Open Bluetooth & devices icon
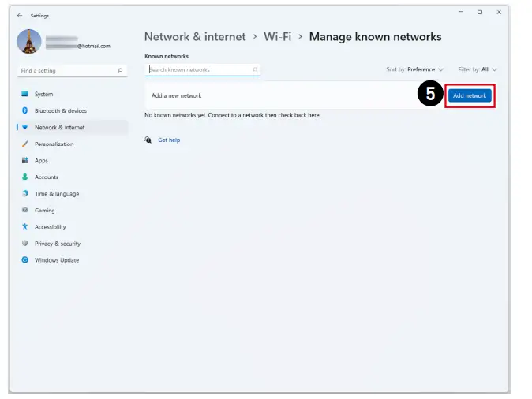Image resolution: width=532 pixels, height=399 pixels. [25, 111]
